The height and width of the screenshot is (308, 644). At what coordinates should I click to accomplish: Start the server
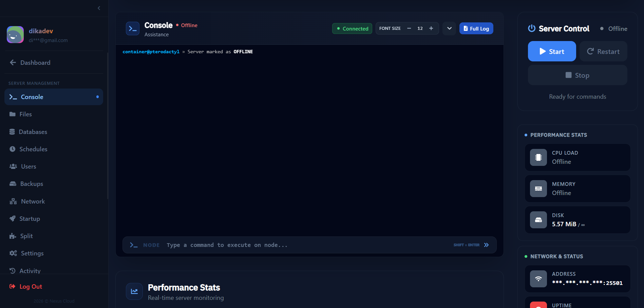552,51
